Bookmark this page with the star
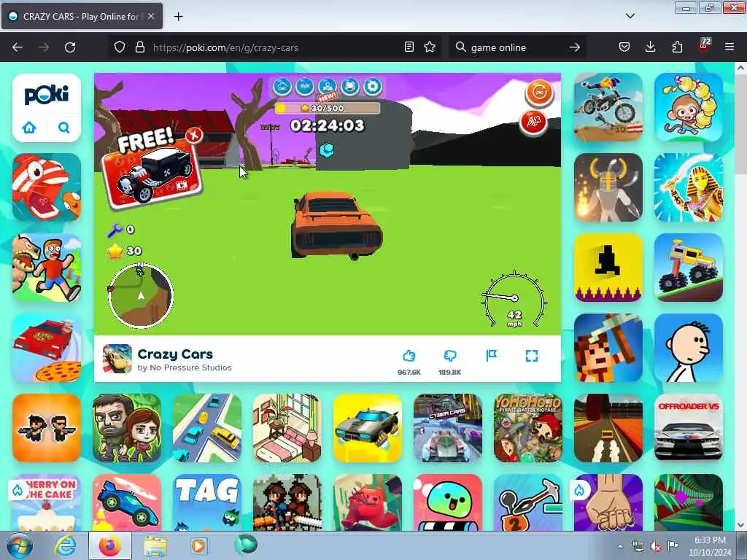This screenshot has width=747, height=560. (430, 47)
